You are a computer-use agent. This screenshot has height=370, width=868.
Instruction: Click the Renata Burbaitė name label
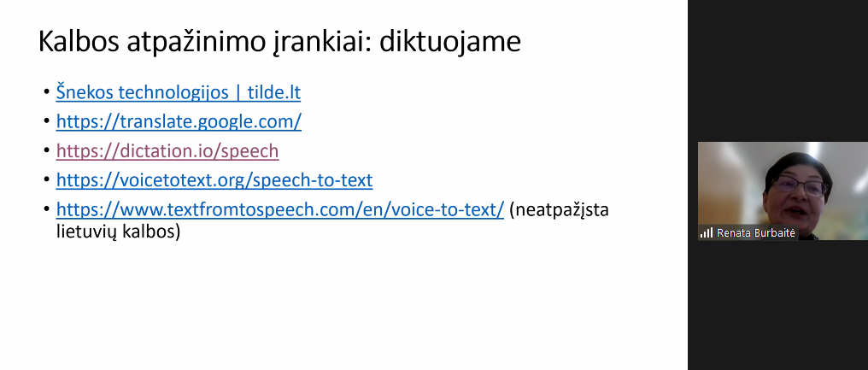pyautogui.click(x=757, y=232)
